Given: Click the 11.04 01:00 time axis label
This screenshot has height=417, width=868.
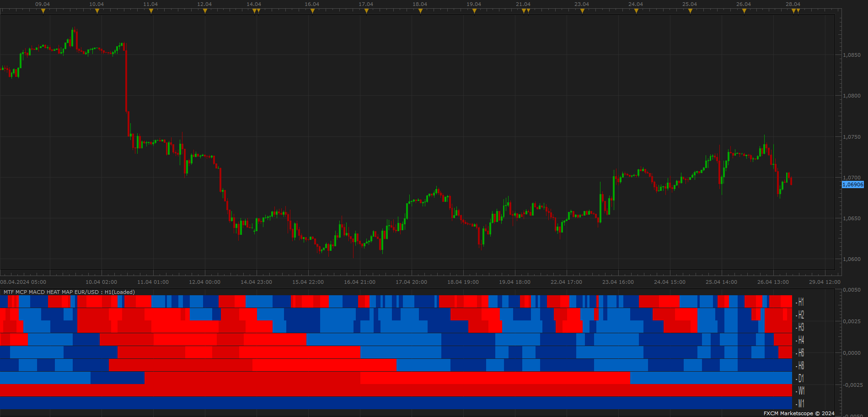Looking at the screenshot, I should coord(153,282).
